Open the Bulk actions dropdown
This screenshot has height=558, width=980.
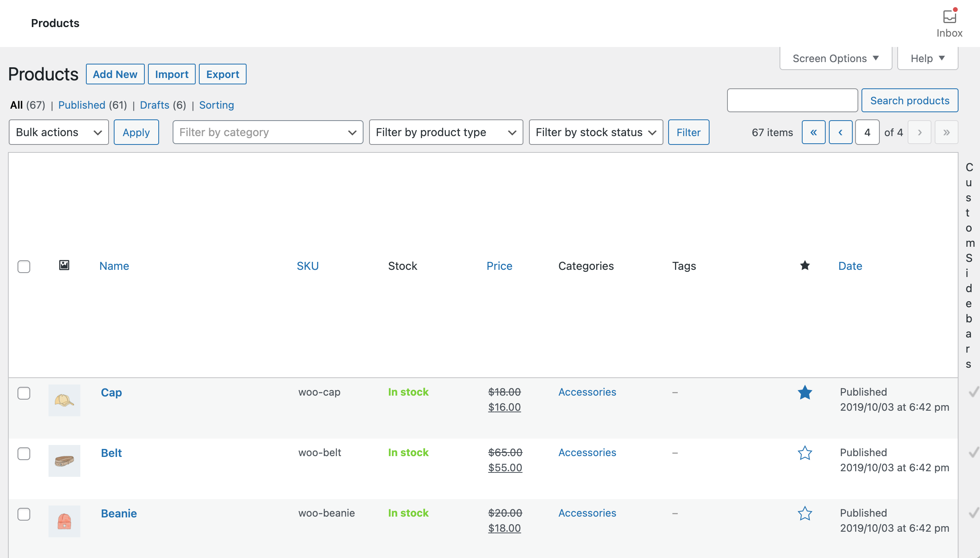(x=58, y=133)
